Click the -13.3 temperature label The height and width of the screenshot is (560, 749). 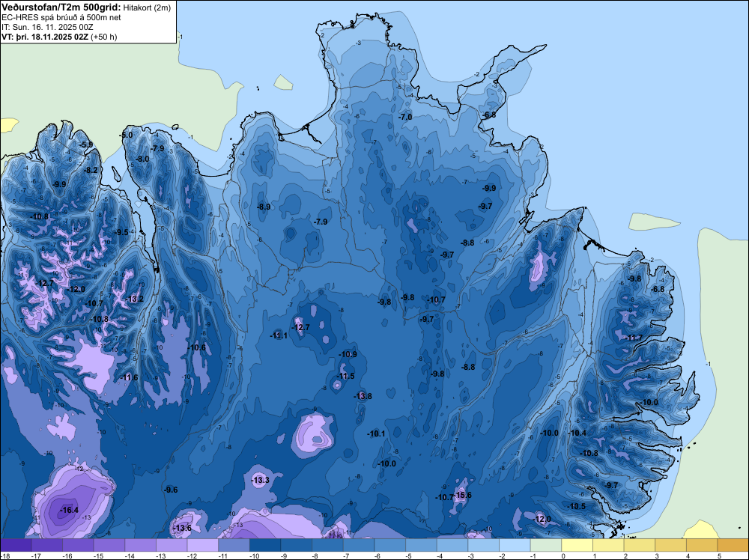pyautogui.click(x=261, y=481)
